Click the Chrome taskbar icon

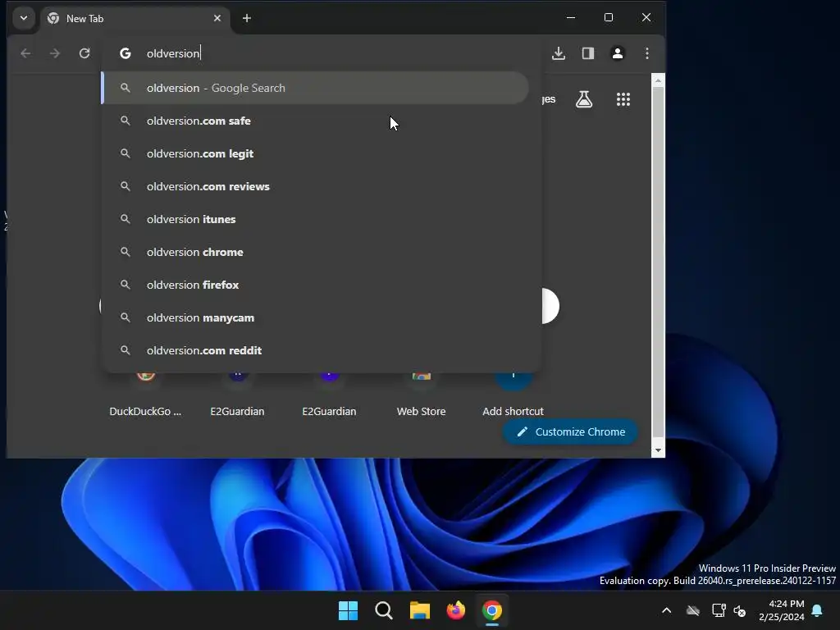pyautogui.click(x=492, y=610)
